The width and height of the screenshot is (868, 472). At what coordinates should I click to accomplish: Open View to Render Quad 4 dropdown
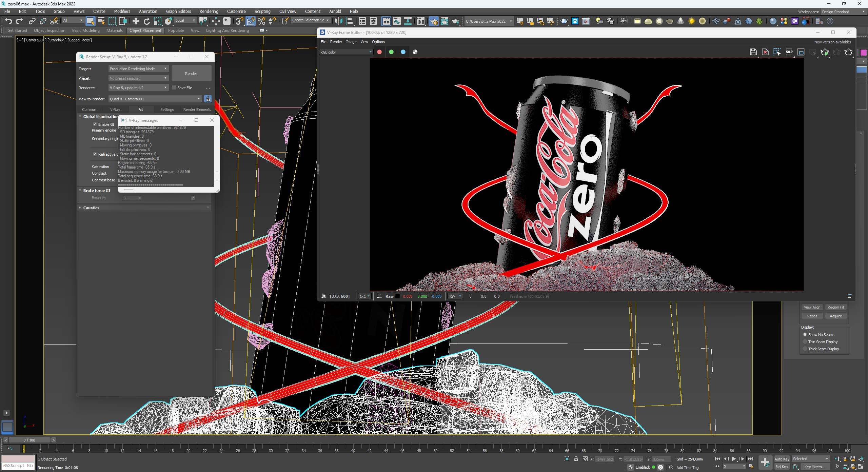click(155, 99)
